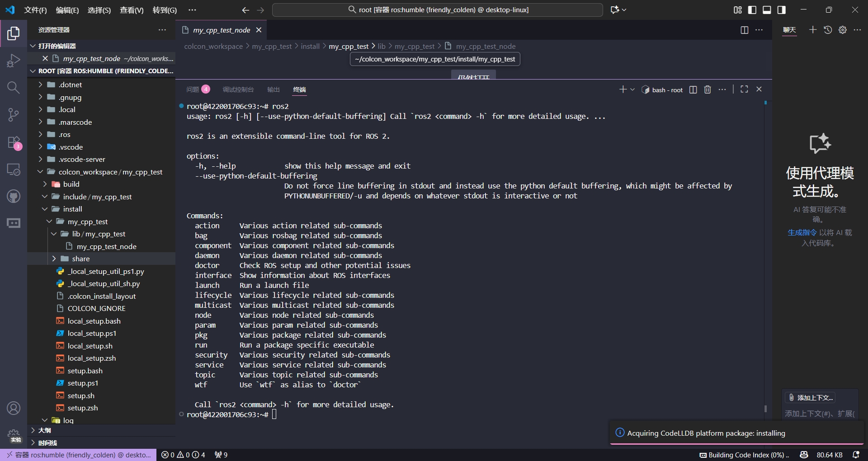
Task: Click the 生成指令 link
Action: pos(802,233)
